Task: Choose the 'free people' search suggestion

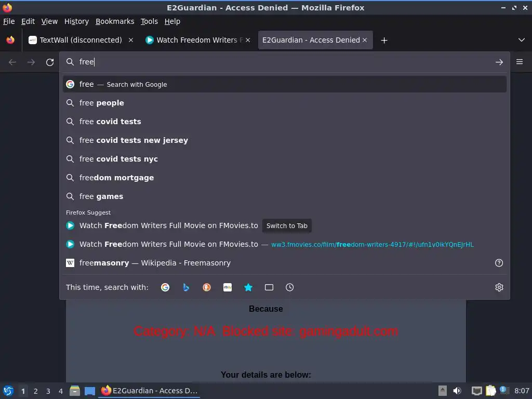Action: (x=284, y=103)
